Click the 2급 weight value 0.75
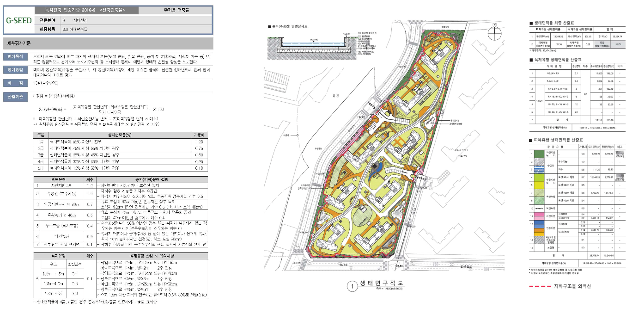Image resolution: width=644 pixels, height=320 pixels. 199,149
